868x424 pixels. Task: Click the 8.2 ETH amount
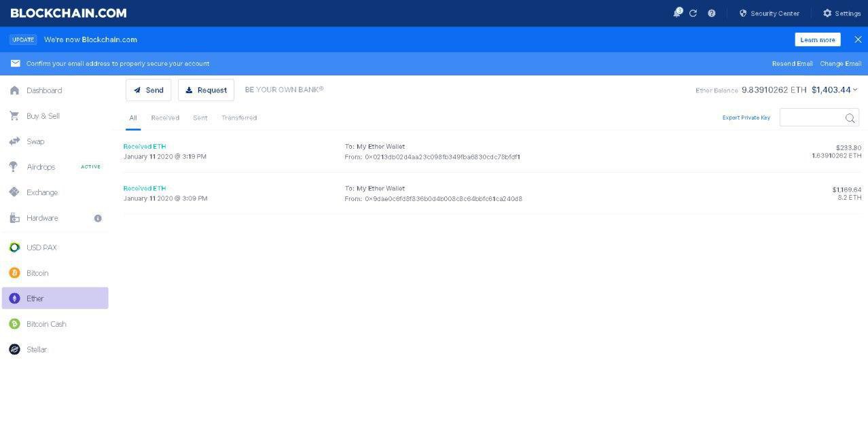coord(850,197)
